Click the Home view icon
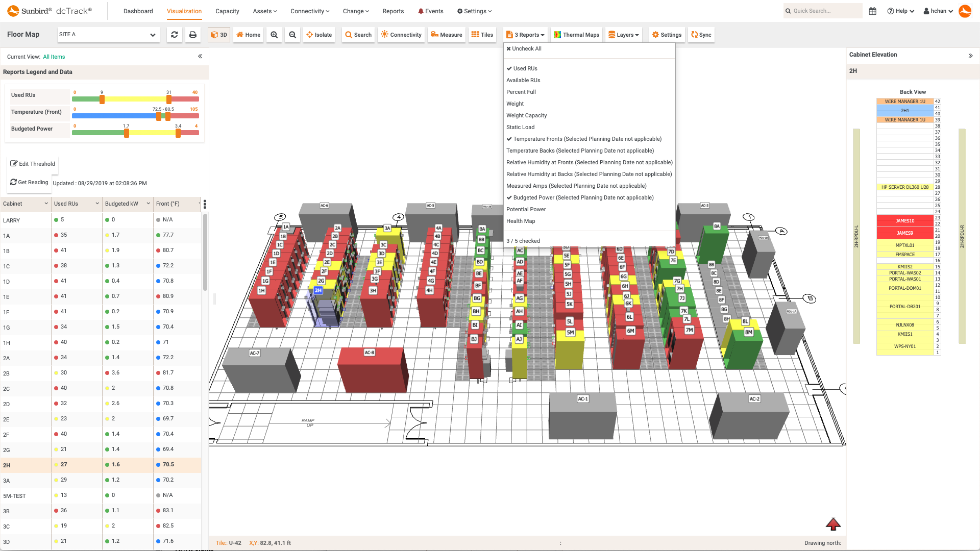The height and width of the screenshot is (551, 980). click(x=248, y=35)
